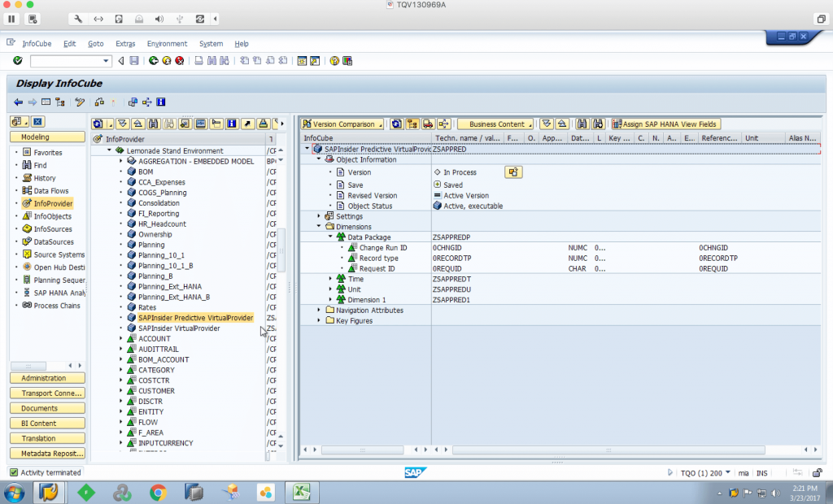Close the navigation pane with the blue X icon
The height and width of the screenshot is (504, 833).
37,122
